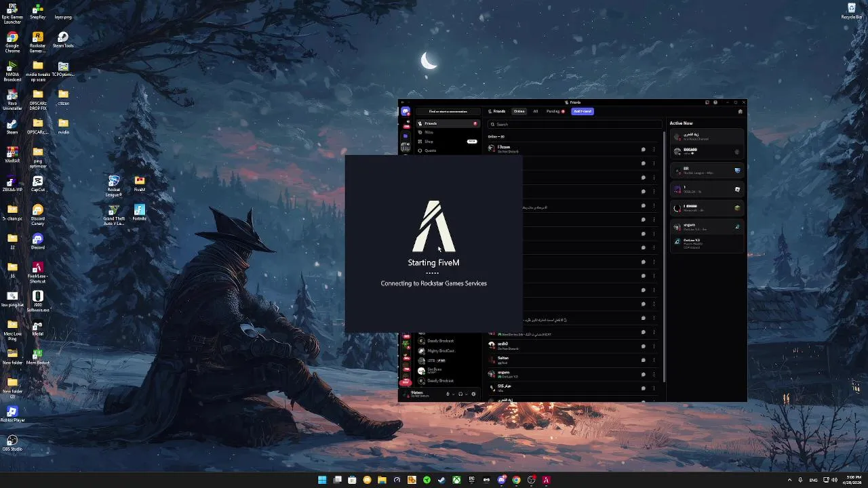The width and height of the screenshot is (868, 488).
Task: Open more options for I3zzam friend row
Action: 654,149
